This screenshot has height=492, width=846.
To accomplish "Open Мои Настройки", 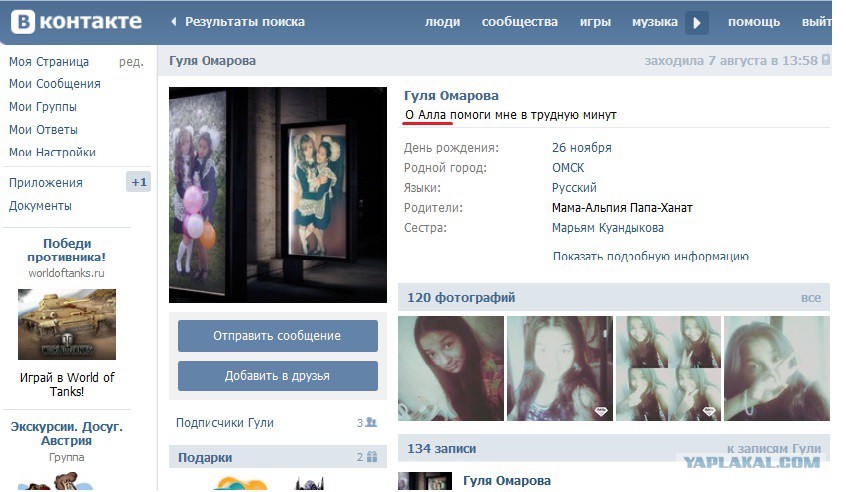I will [x=52, y=152].
